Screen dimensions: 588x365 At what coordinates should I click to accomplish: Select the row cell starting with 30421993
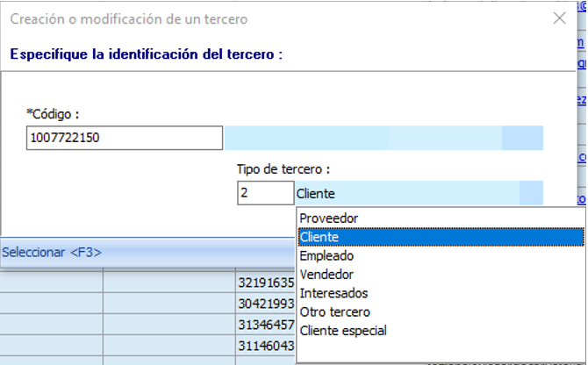pyautogui.click(x=265, y=304)
